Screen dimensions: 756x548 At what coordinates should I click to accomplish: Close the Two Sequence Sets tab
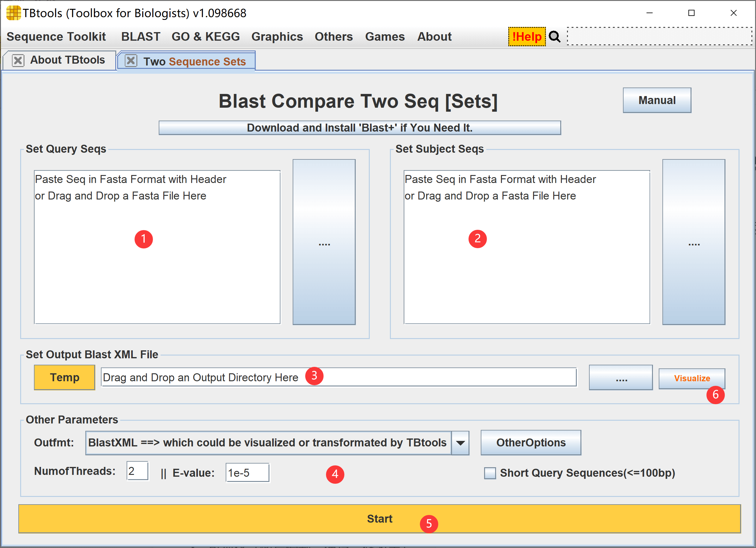tap(131, 61)
